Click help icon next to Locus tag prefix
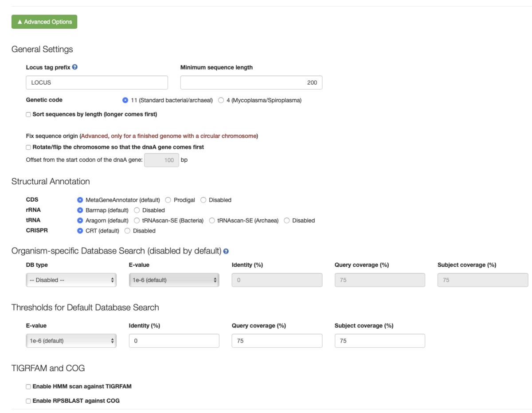Viewport: 532px width, 413px height. [75, 67]
